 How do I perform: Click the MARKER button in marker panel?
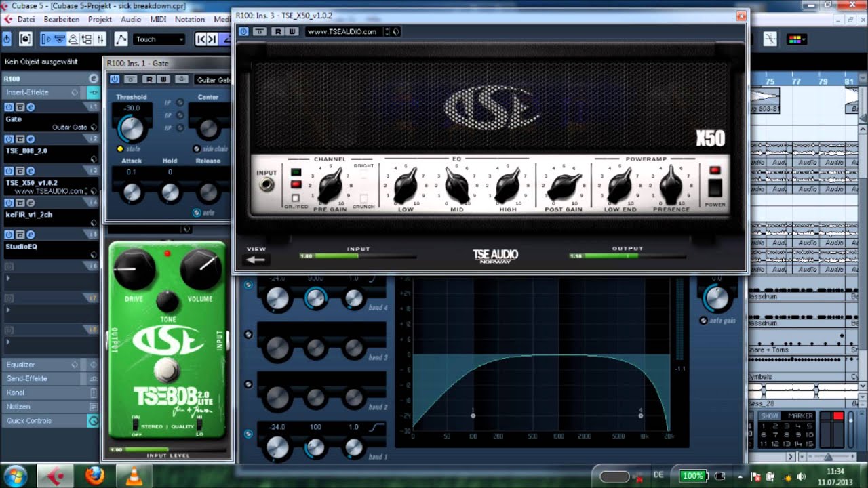click(x=800, y=416)
